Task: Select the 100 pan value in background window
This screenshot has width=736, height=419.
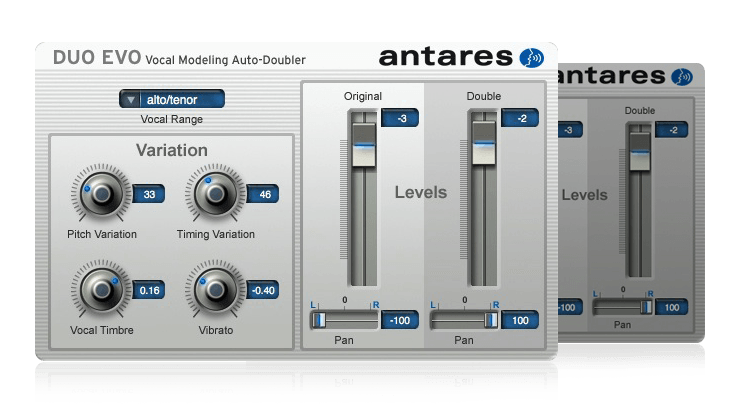Action: coord(672,307)
